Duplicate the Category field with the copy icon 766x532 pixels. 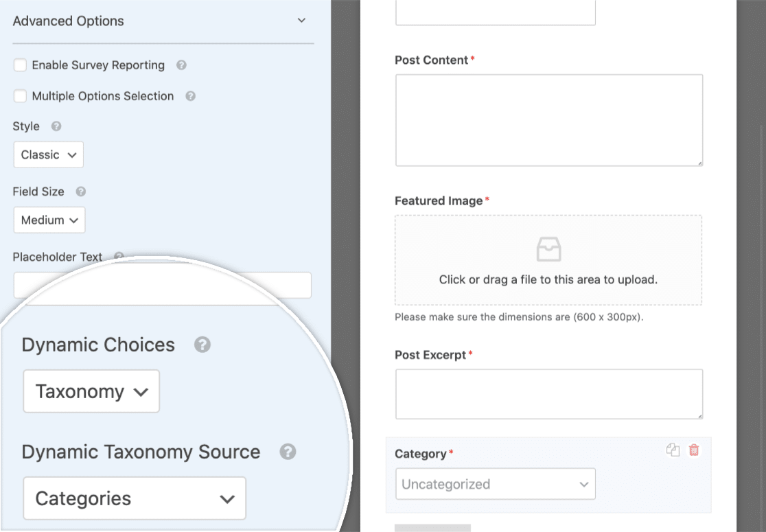pyautogui.click(x=673, y=450)
